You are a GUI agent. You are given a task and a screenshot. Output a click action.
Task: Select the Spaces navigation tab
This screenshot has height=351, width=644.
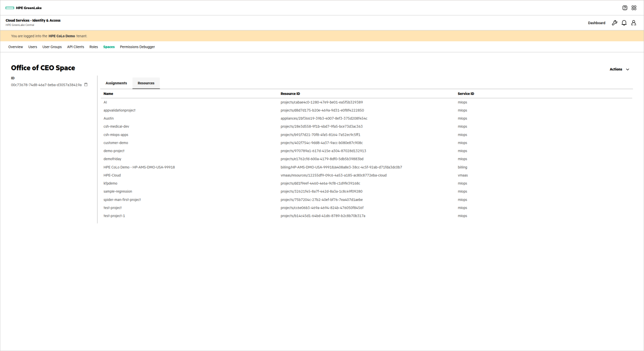tap(109, 47)
